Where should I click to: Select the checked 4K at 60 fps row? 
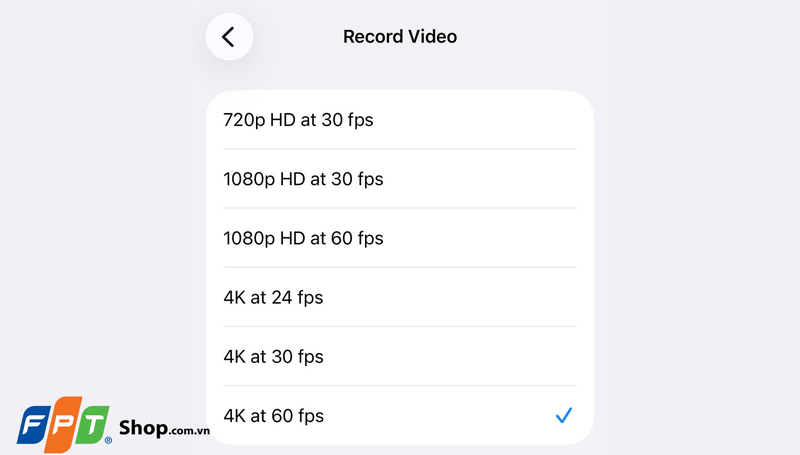pos(399,415)
